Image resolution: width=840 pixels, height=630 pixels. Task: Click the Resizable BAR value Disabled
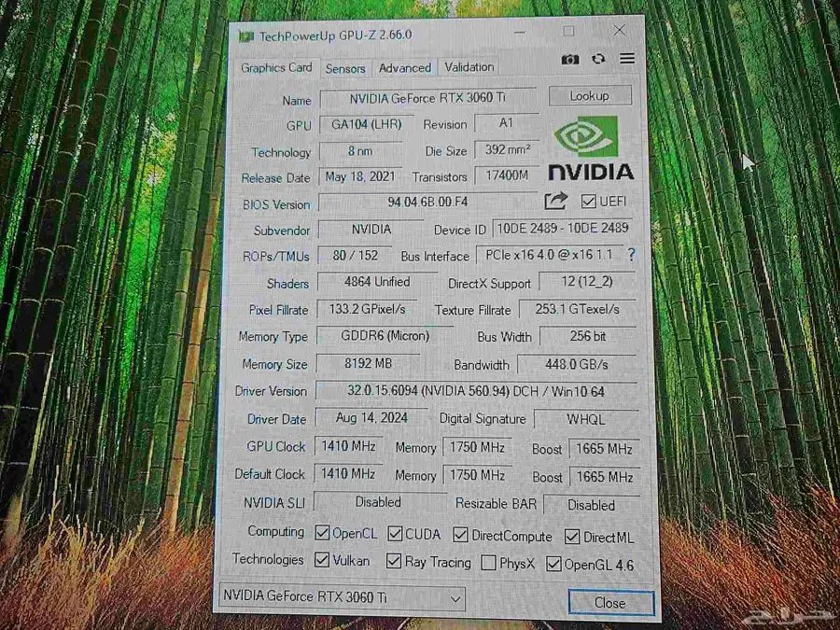click(x=592, y=505)
